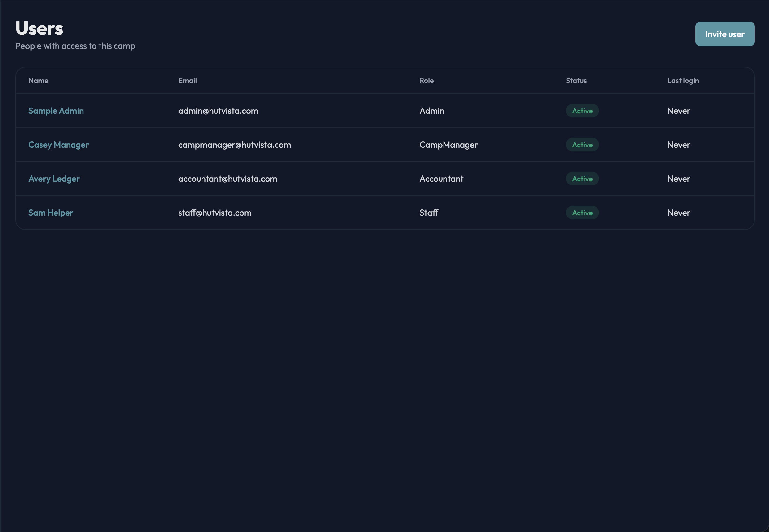The image size is (769, 532).
Task: Open Sample Admin user profile
Action: 56,111
